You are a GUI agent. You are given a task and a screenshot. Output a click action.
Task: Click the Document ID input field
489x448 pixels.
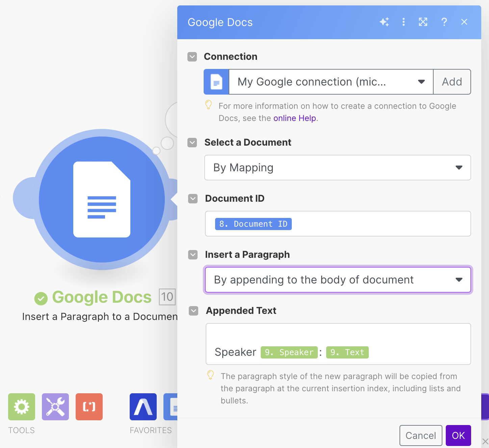click(338, 224)
